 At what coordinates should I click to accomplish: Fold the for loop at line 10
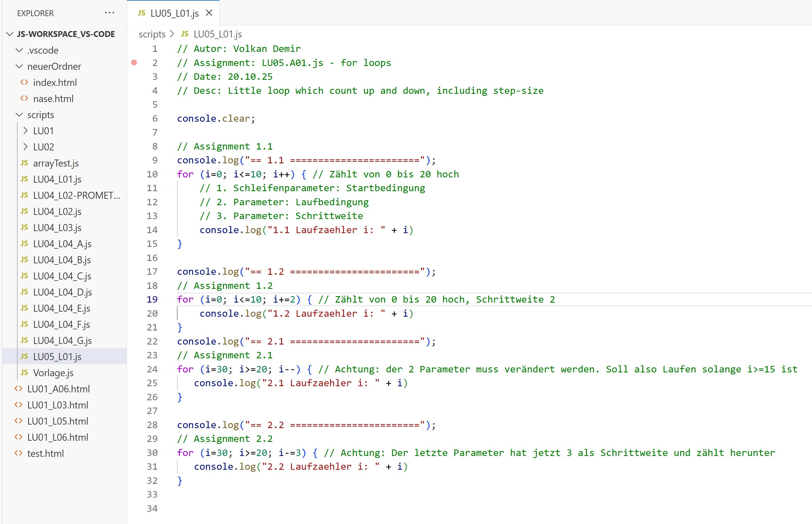click(169, 174)
